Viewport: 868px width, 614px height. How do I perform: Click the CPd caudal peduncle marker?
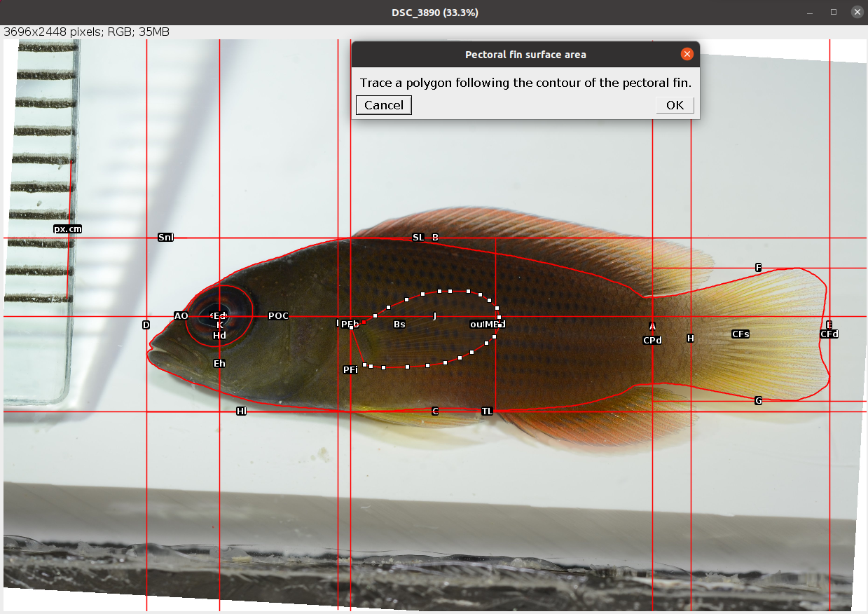[x=652, y=339]
